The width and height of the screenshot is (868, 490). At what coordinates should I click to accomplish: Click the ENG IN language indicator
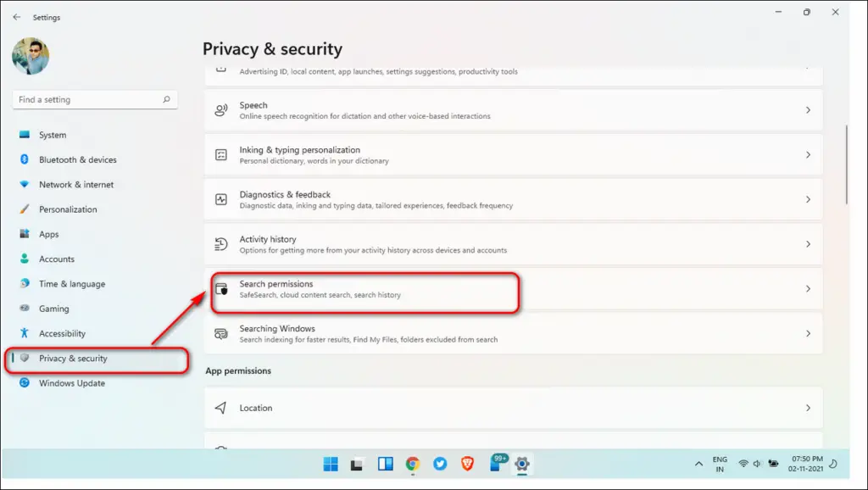click(x=720, y=464)
